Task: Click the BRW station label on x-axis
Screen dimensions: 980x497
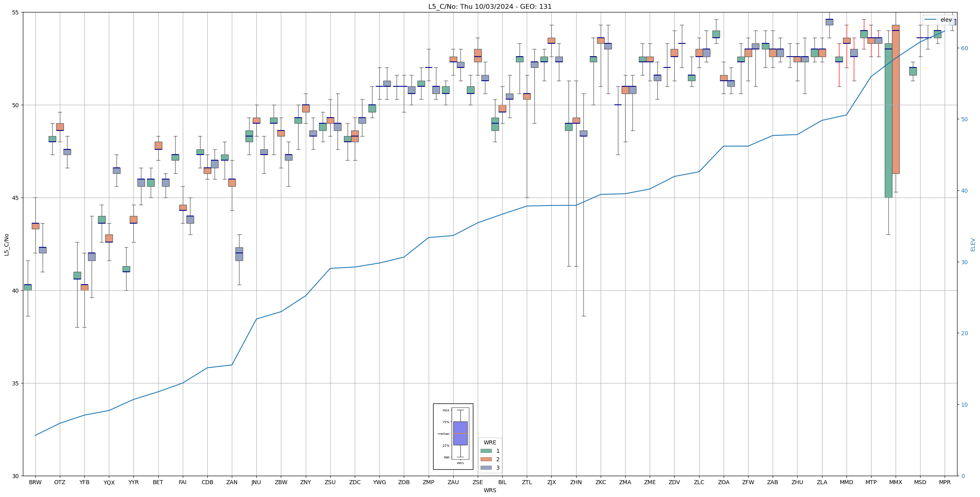Action: [35, 482]
